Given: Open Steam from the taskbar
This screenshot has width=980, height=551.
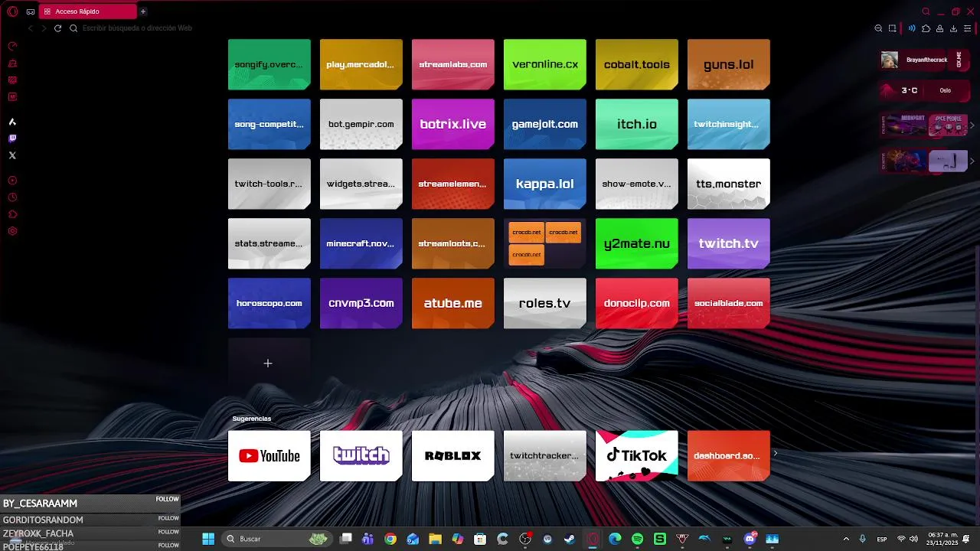Looking at the screenshot, I should [x=570, y=539].
